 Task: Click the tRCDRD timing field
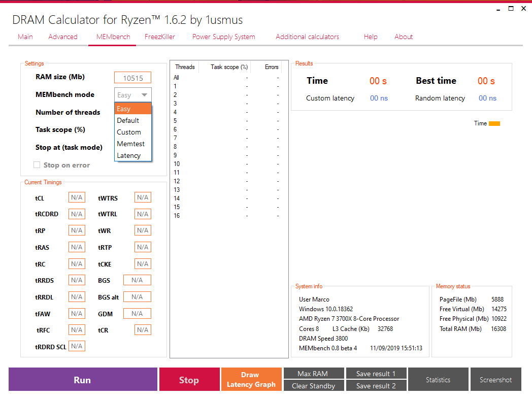[77, 214]
